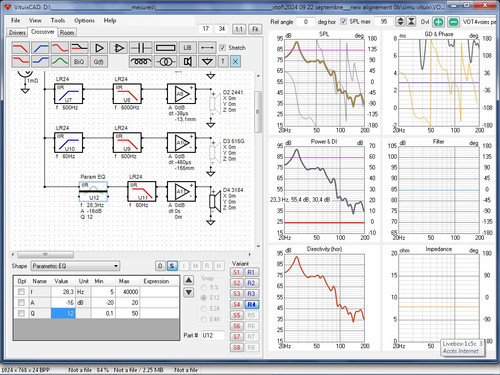Insert a transformer component
Image resolution: width=500 pixels, height=375 pixels.
pos(166,61)
